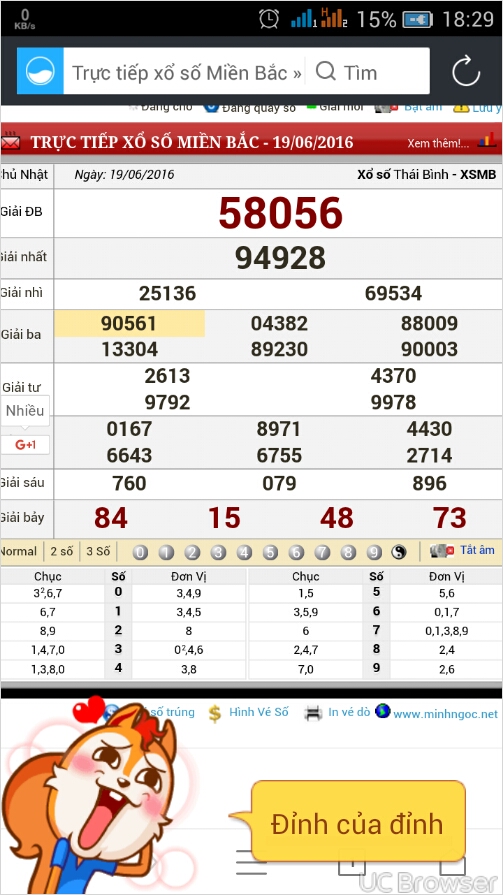Filter results by digit 5 ball
503x895 pixels.
point(270,552)
